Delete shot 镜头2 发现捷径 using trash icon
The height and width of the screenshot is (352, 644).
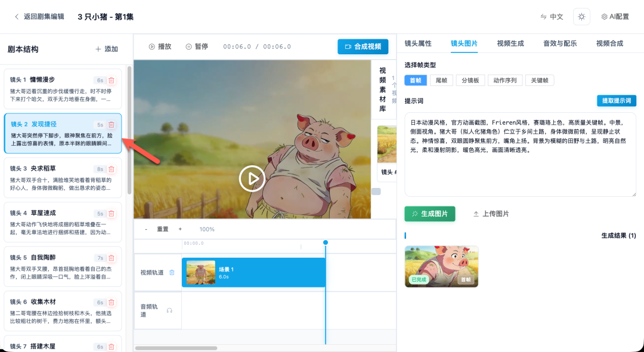click(x=112, y=124)
